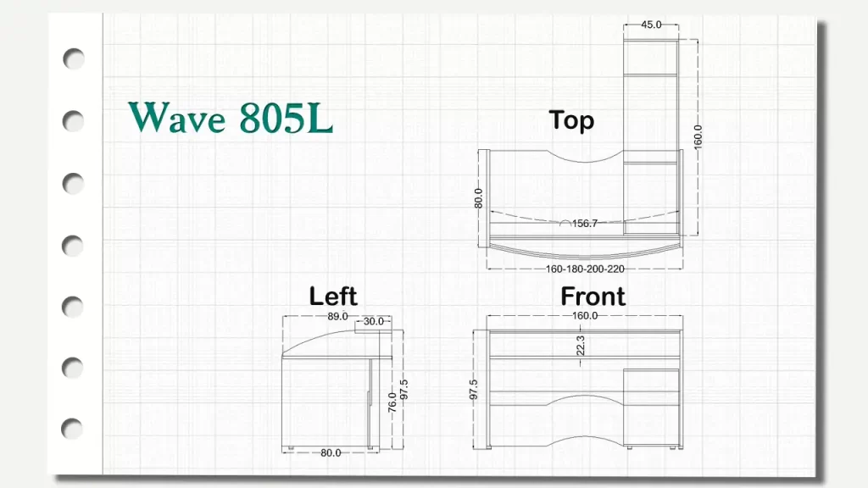Click the 80.0 base dimension under Left view
This screenshot has height=488, width=868.
coord(331,452)
